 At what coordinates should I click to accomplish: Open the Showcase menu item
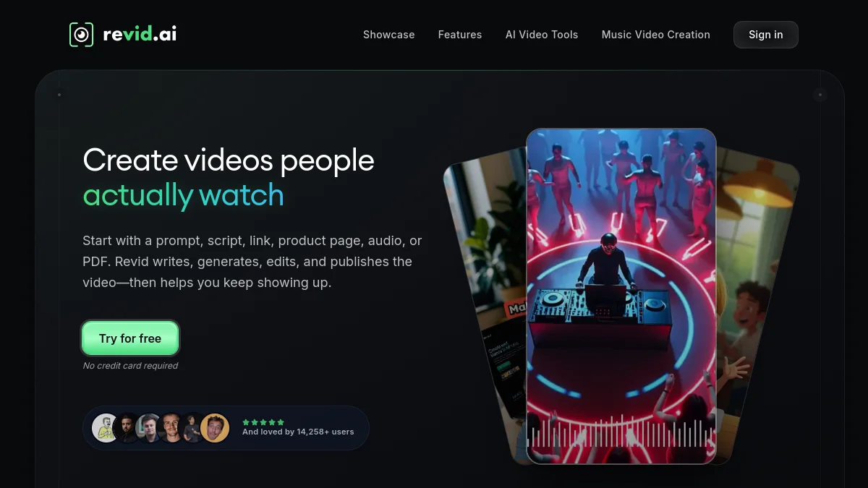(x=388, y=35)
